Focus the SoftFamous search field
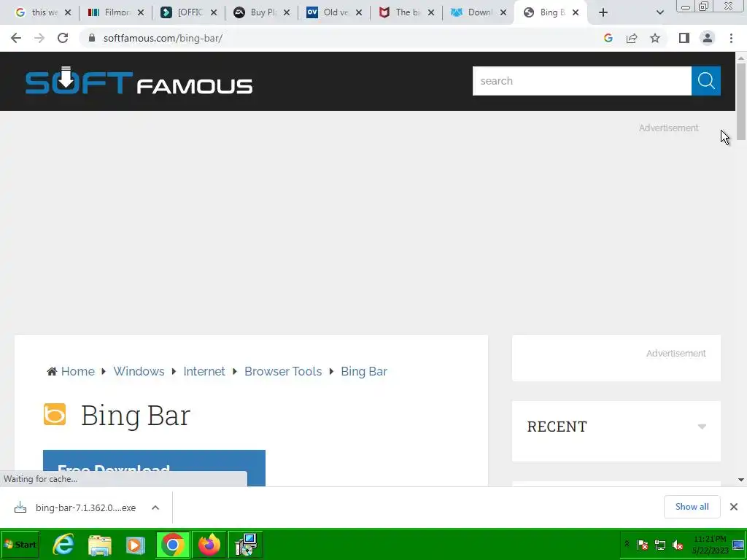 click(581, 81)
